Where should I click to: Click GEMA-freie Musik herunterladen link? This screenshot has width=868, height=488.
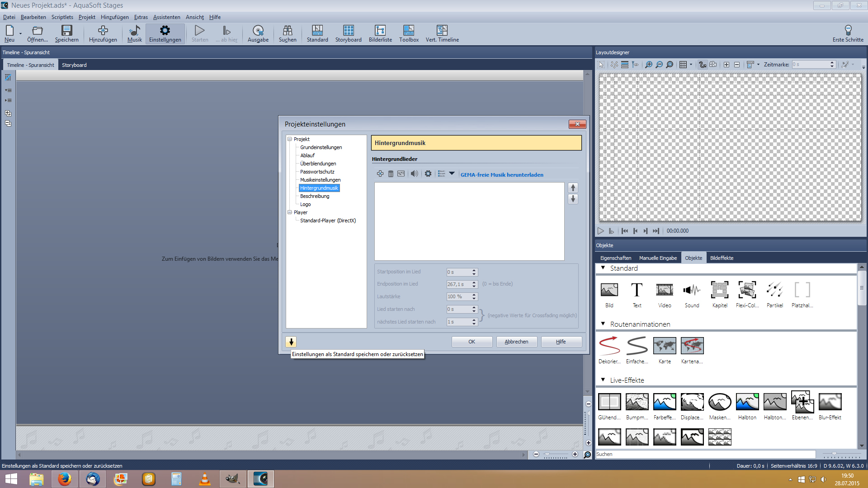coord(502,175)
